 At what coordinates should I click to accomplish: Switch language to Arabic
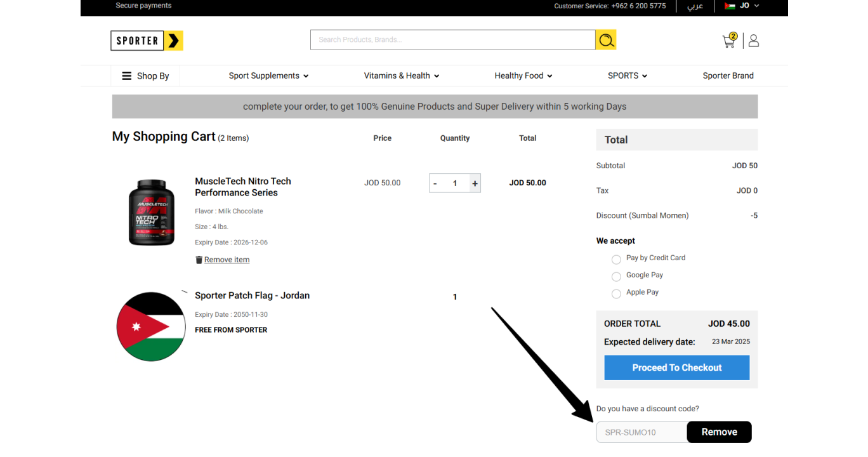(695, 6)
